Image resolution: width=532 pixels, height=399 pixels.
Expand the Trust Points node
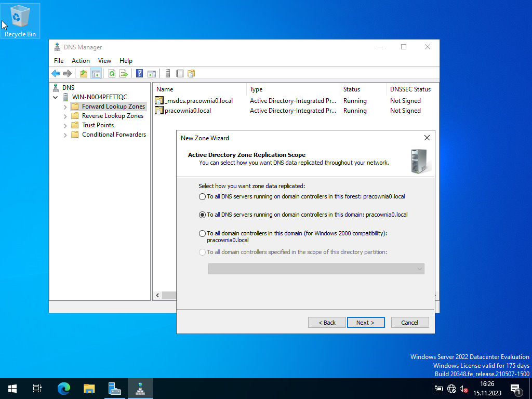tap(65, 126)
